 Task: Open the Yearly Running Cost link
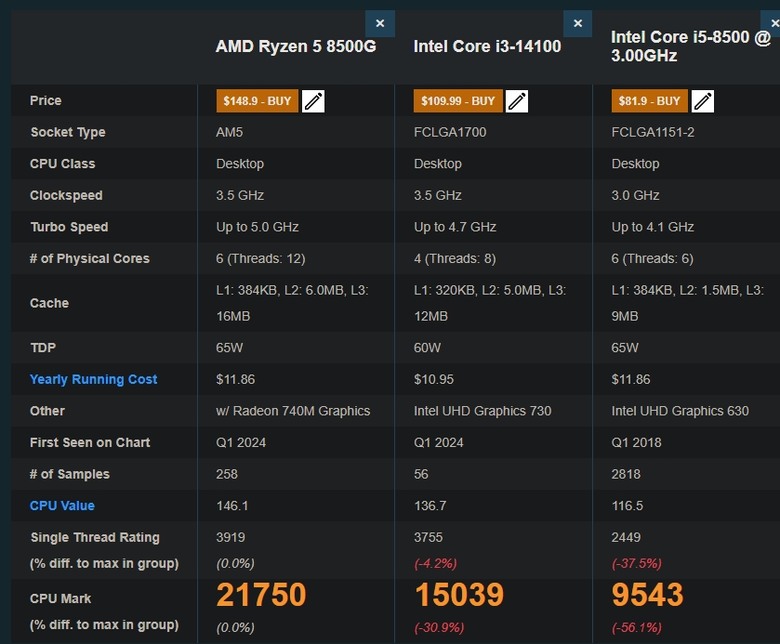click(94, 379)
